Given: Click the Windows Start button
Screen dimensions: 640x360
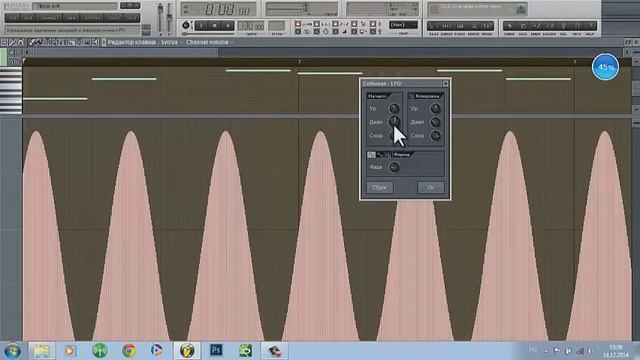Looking at the screenshot, I should (12, 351).
